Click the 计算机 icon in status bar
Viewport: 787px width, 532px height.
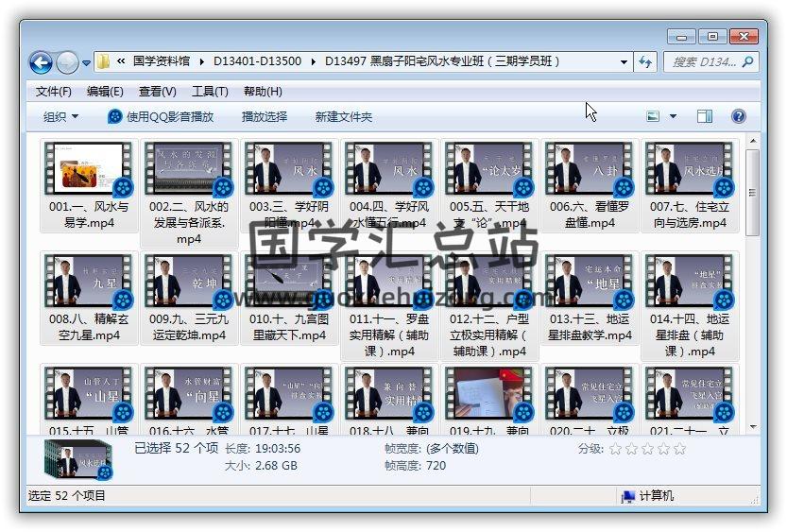[x=627, y=496]
